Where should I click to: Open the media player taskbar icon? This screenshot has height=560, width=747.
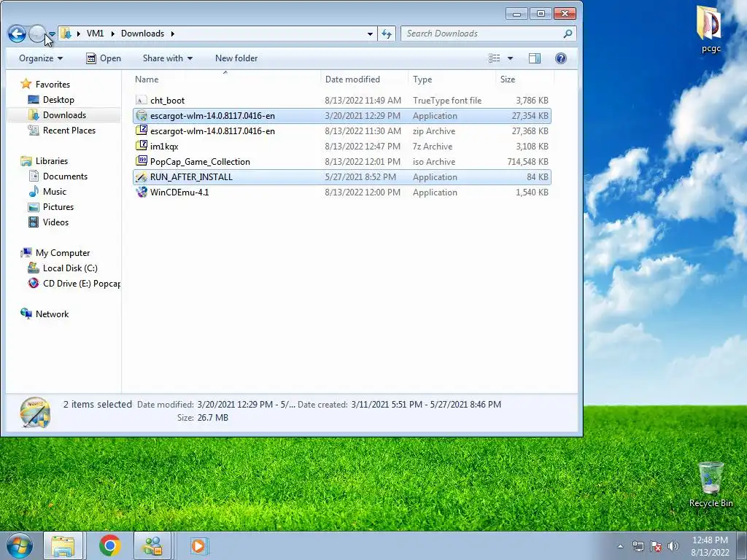click(198, 545)
